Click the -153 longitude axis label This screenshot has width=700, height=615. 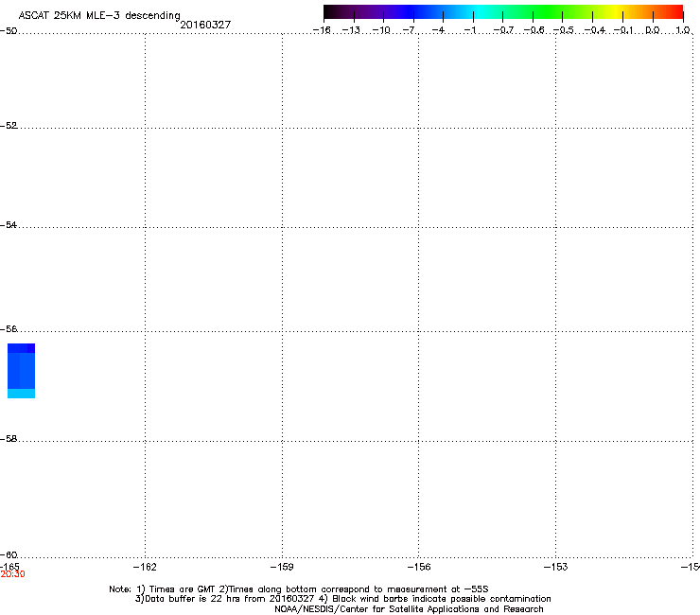coord(556,567)
